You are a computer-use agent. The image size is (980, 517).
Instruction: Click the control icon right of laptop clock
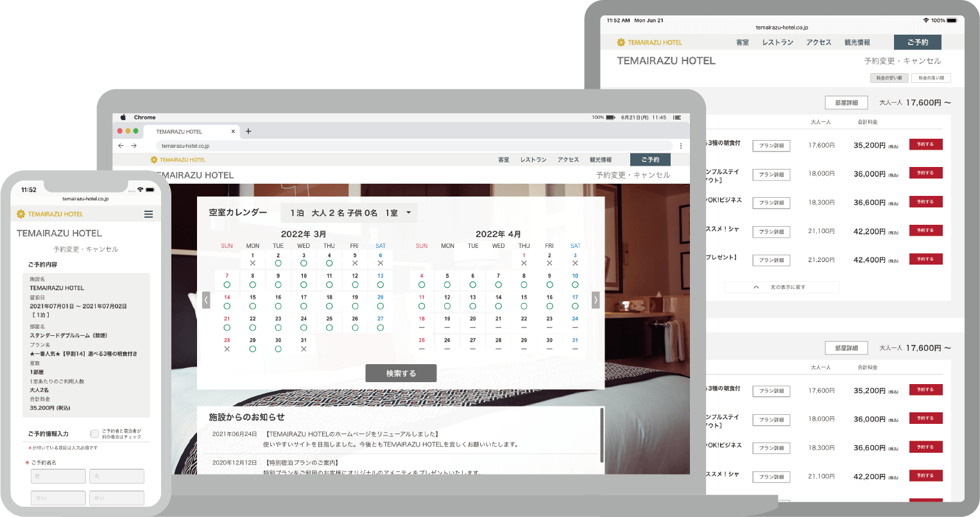[676, 118]
